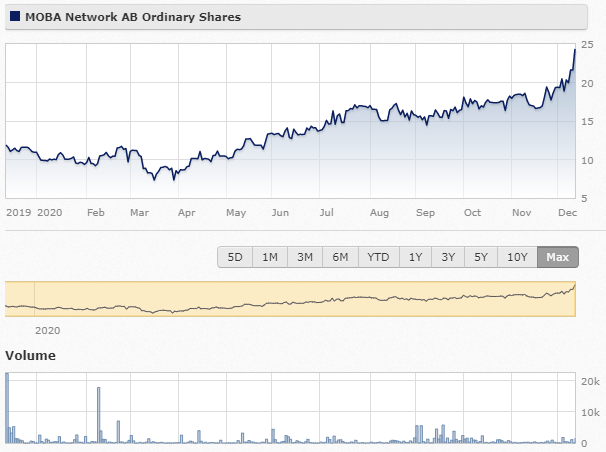This screenshot has width=606, height=452.
Task: Switch chart to 6M range
Action: point(340,257)
